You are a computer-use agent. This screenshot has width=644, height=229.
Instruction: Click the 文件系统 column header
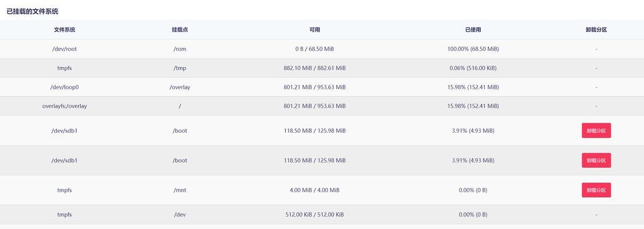tap(65, 30)
